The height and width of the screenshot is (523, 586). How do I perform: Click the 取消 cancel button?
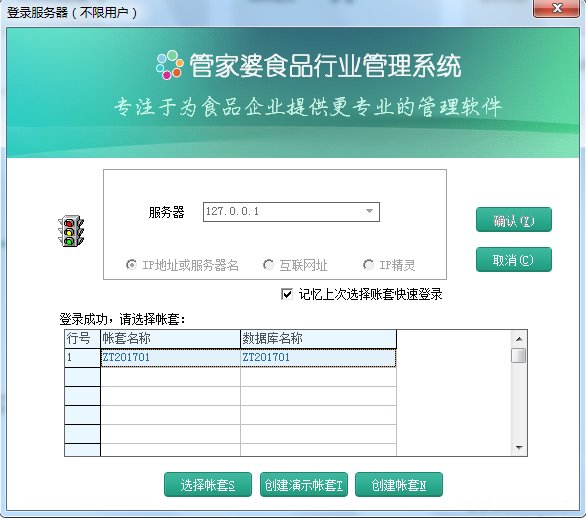click(513, 259)
